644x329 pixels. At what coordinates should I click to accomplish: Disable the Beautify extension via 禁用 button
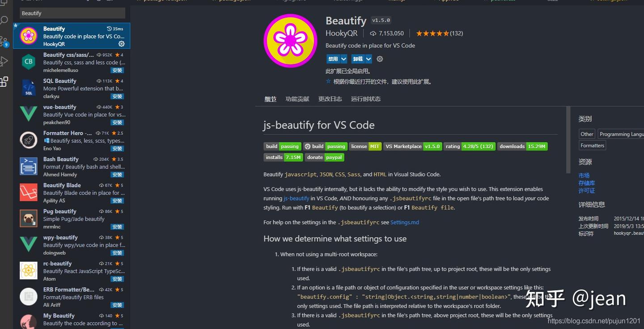click(333, 59)
